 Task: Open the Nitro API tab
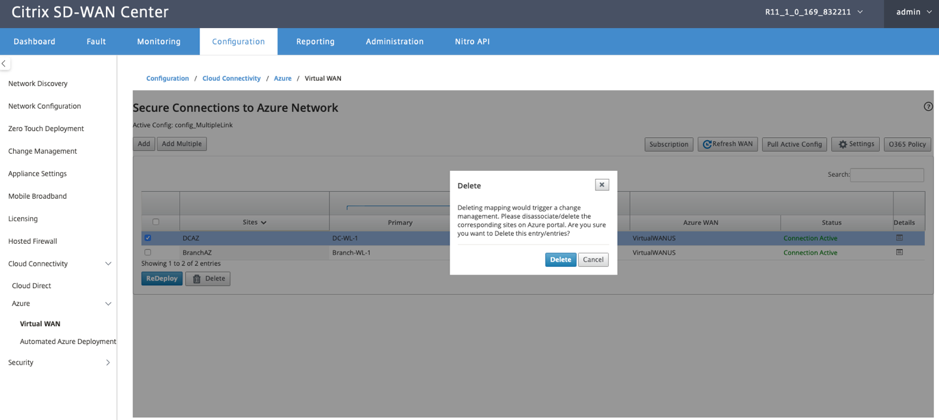coord(472,41)
